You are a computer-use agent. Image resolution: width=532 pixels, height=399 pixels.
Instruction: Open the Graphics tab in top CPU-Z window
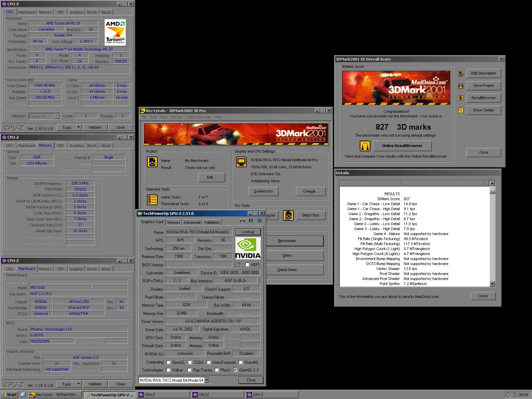pos(76,12)
